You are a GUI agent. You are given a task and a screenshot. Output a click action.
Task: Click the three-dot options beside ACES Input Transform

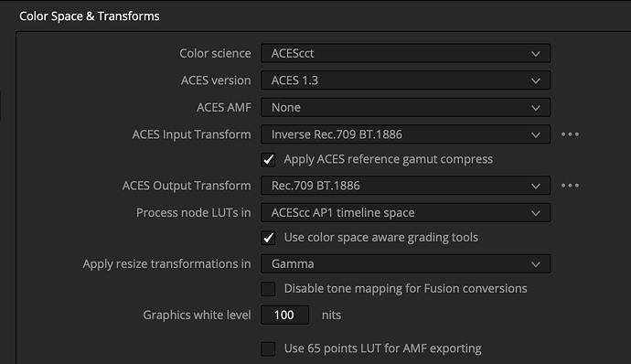pyautogui.click(x=571, y=134)
